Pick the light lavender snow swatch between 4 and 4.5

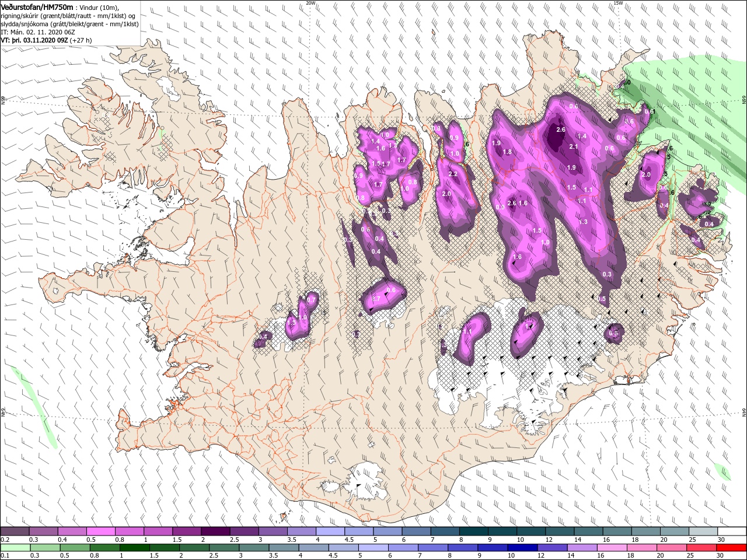[x=330, y=531]
